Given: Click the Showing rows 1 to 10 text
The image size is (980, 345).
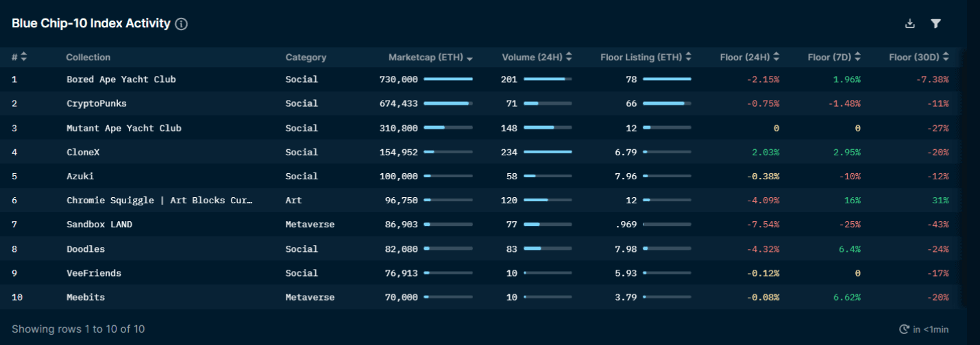Looking at the screenshot, I should coord(78,329).
